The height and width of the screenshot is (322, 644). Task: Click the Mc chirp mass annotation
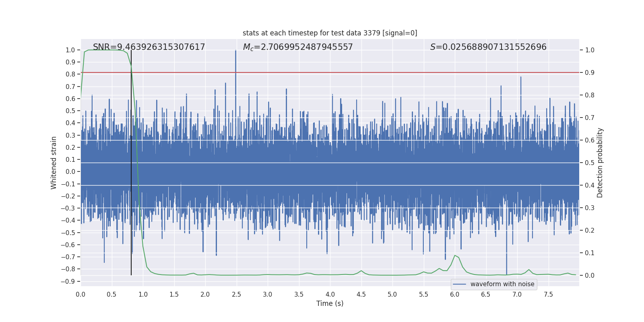tap(298, 47)
